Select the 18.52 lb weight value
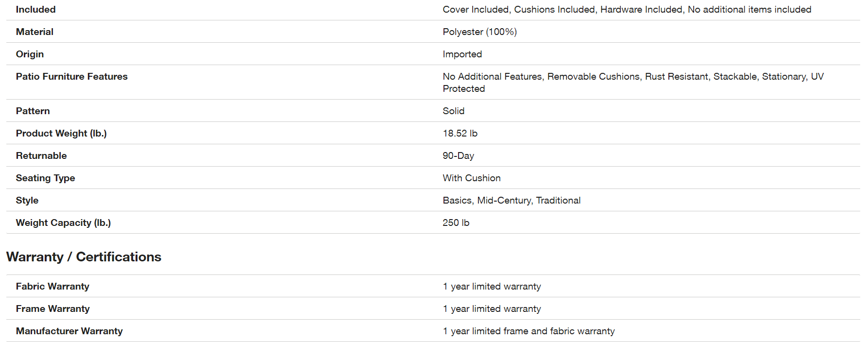This screenshot has height=342, width=868. coord(460,133)
